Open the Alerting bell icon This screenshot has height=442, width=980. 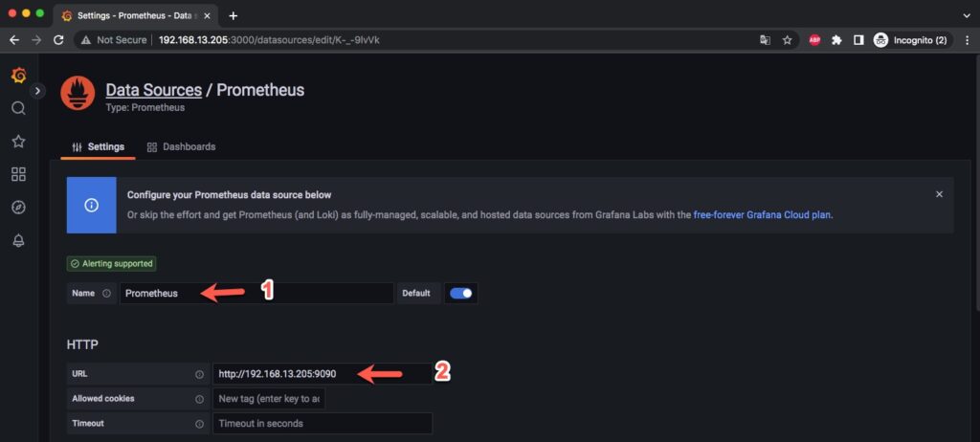pos(19,241)
